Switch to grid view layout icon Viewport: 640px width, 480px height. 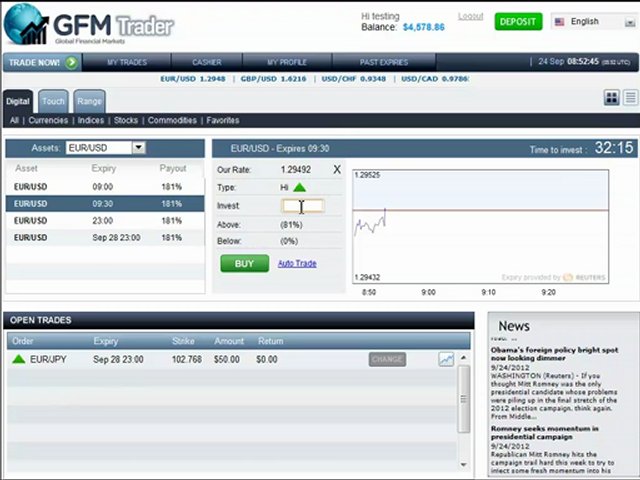(611, 98)
